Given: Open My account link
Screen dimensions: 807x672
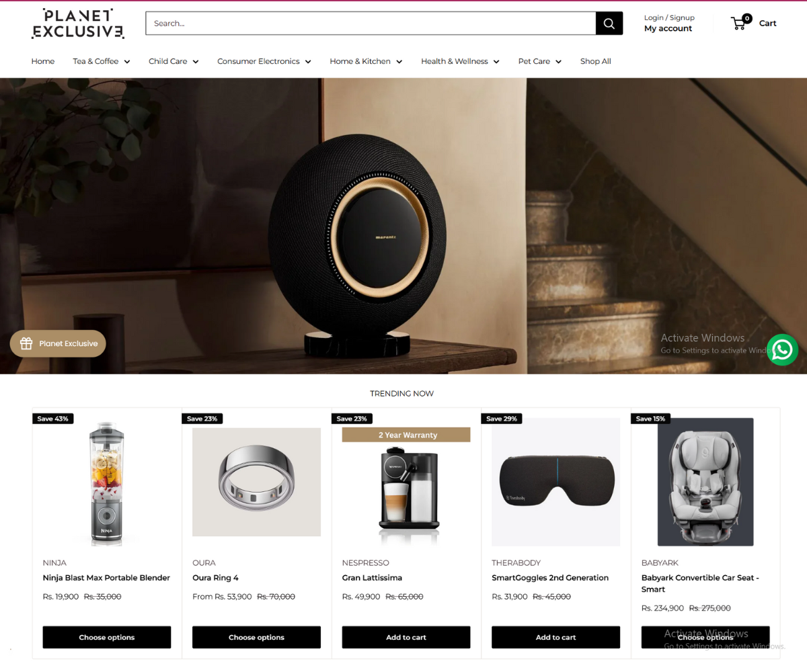Looking at the screenshot, I should click(668, 28).
